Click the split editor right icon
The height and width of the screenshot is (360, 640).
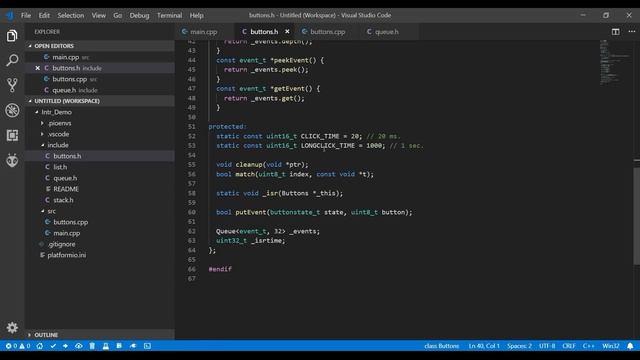615,31
